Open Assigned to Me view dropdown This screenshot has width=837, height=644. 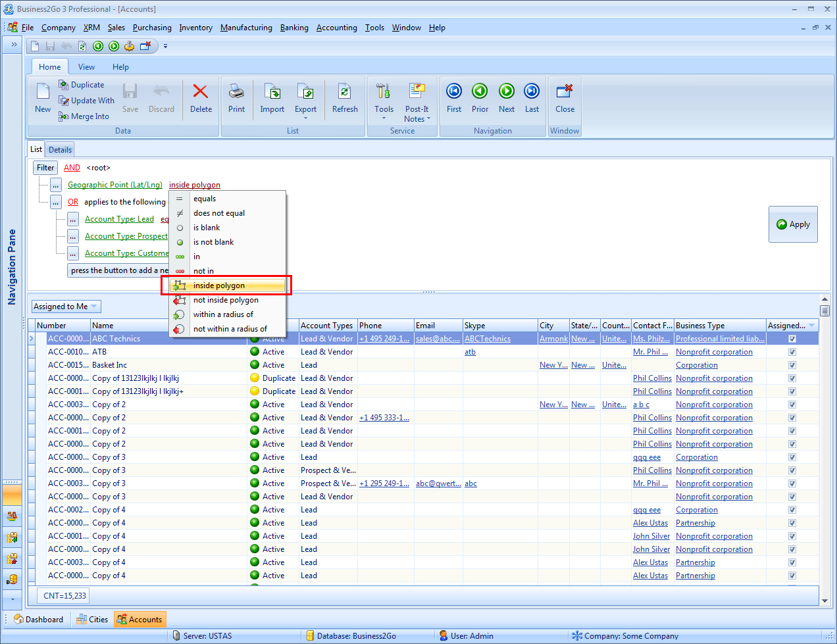tap(93, 307)
